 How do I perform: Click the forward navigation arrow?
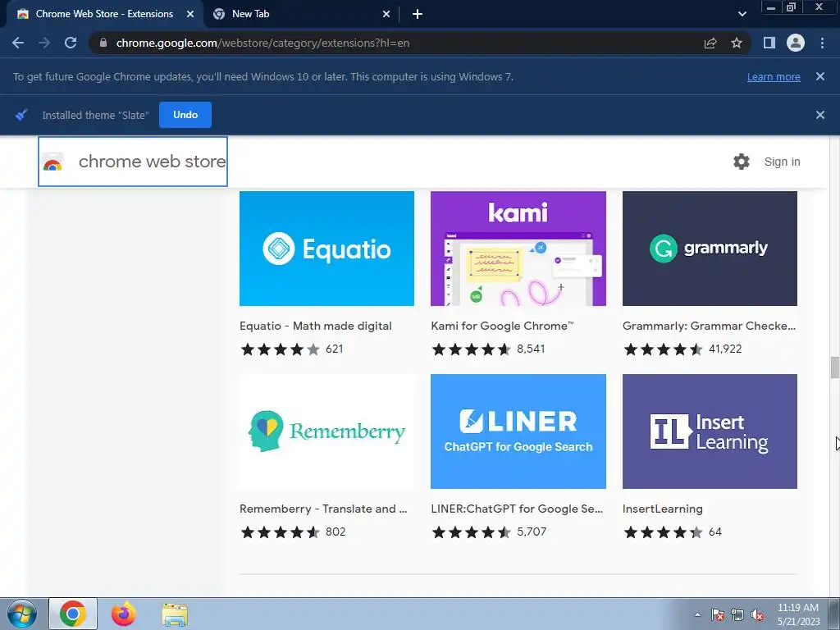click(44, 43)
